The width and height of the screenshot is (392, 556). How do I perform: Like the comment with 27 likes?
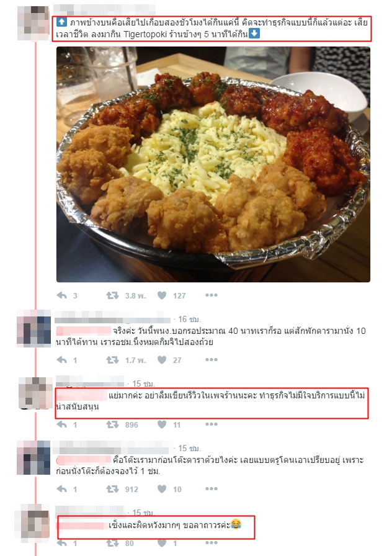click(162, 360)
